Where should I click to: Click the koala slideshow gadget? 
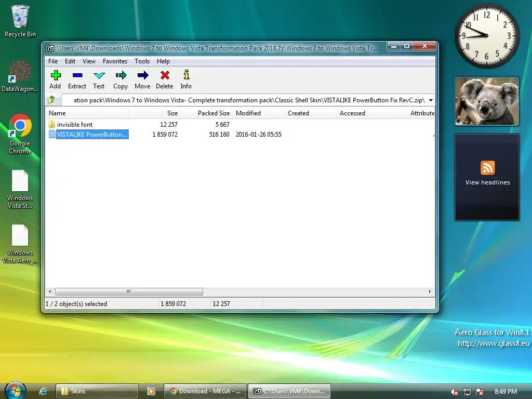487,101
